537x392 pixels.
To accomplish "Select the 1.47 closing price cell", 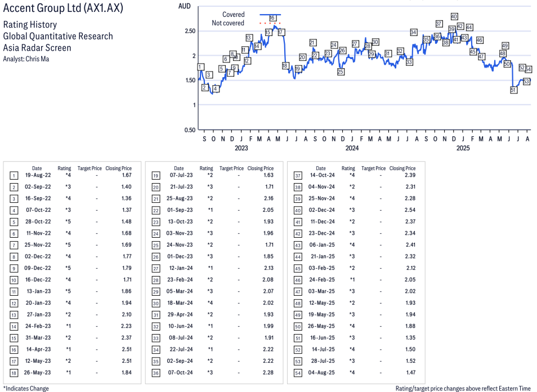I will [410, 372].
